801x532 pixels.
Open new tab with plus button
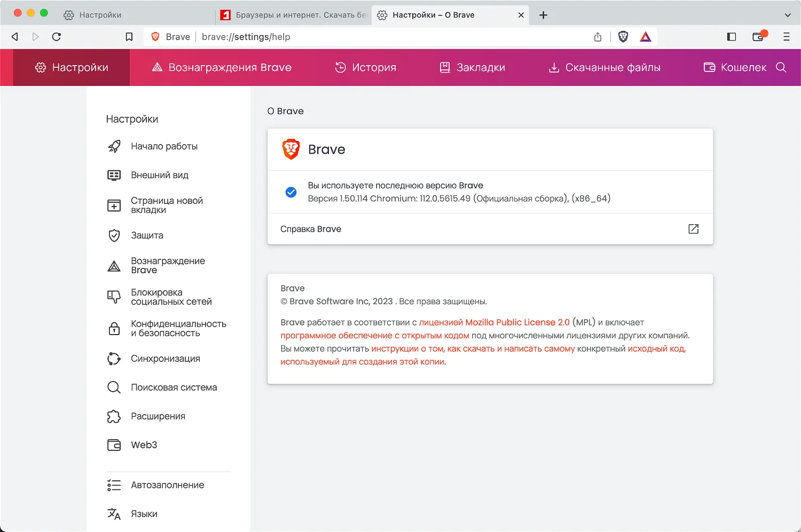point(543,15)
